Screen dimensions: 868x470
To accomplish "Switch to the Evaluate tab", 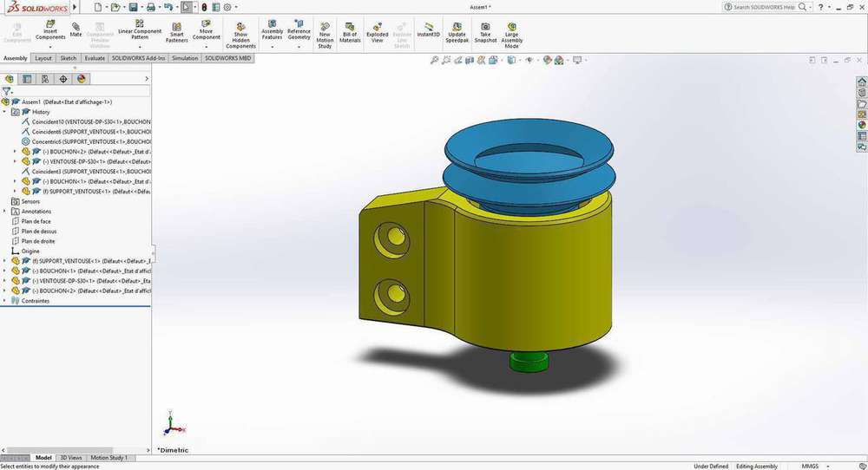I will 95,58.
